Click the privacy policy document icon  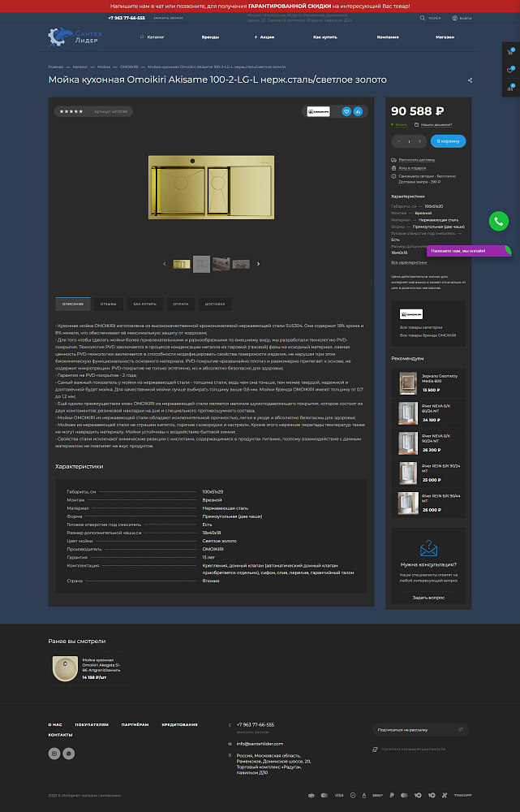click(x=375, y=749)
